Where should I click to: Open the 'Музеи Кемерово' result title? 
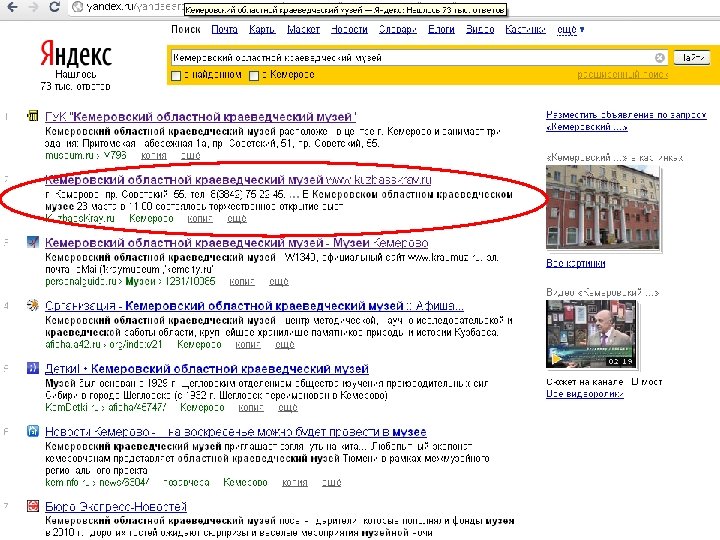coord(236,242)
